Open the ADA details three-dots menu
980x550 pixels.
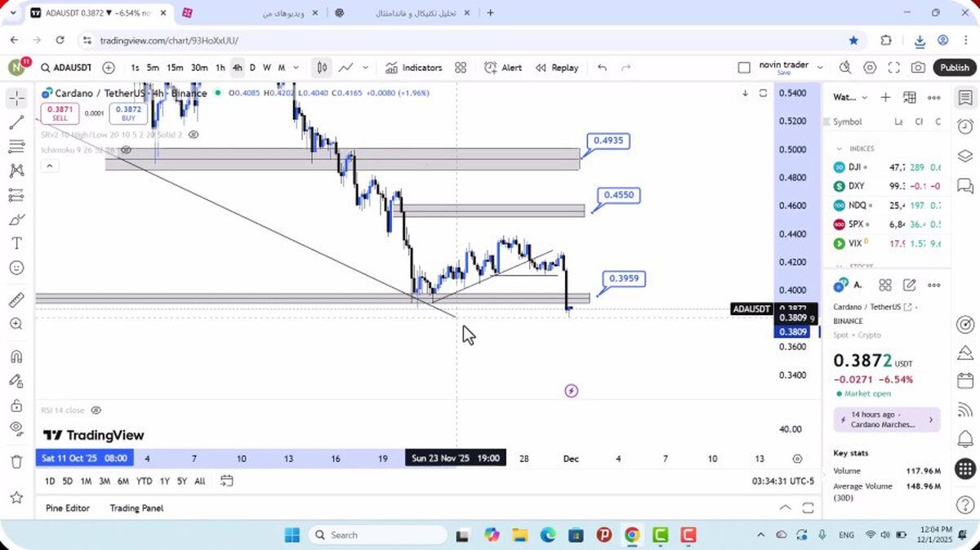pyautogui.click(x=934, y=285)
